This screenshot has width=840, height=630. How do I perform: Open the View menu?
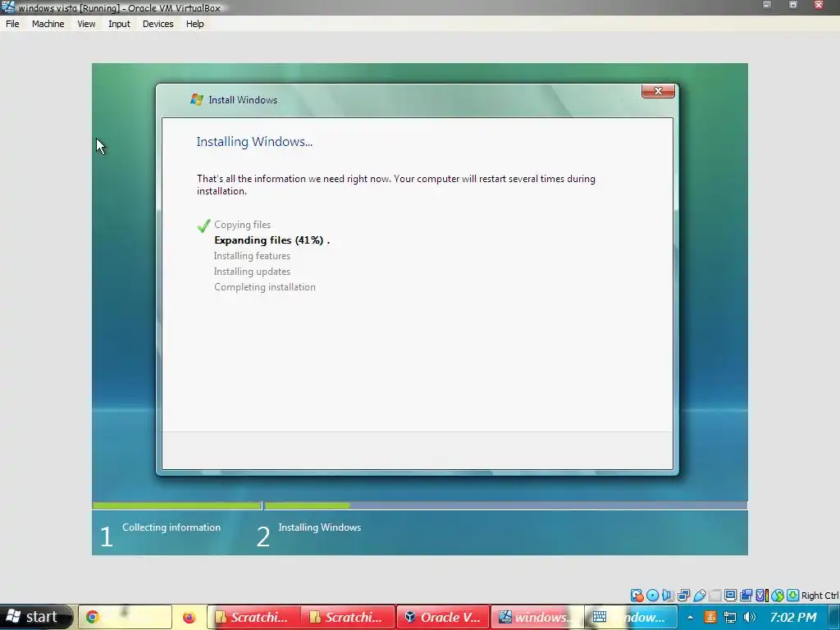[86, 24]
